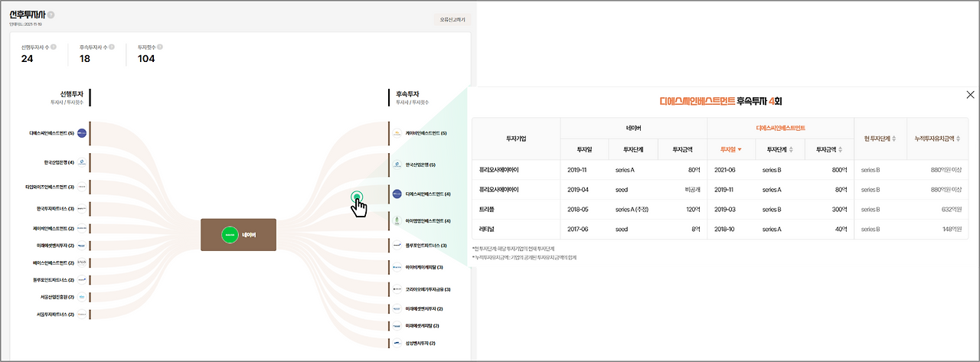Click the 네이버 center node label
The width and height of the screenshot is (980, 362).
tap(249, 235)
